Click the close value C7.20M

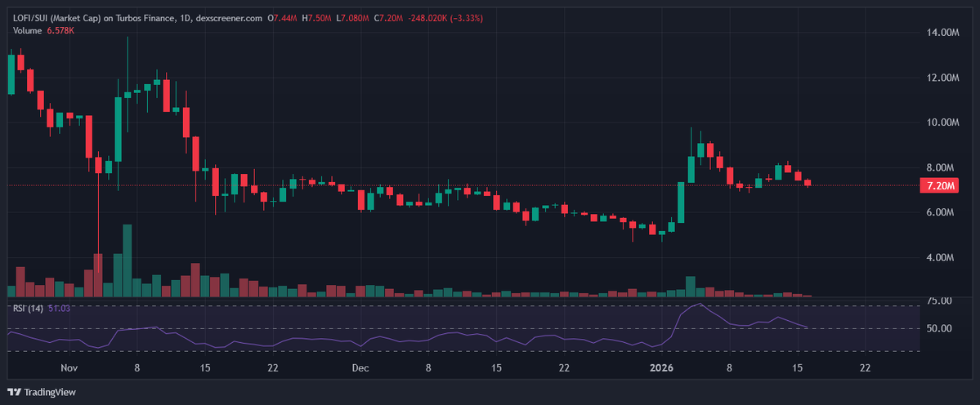click(x=389, y=18)
